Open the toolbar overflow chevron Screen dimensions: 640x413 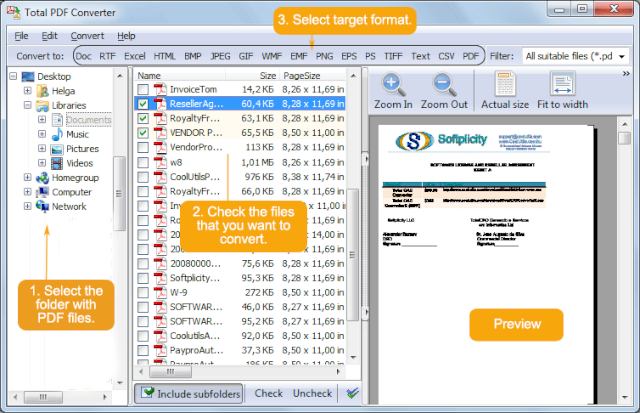point(626,73)
